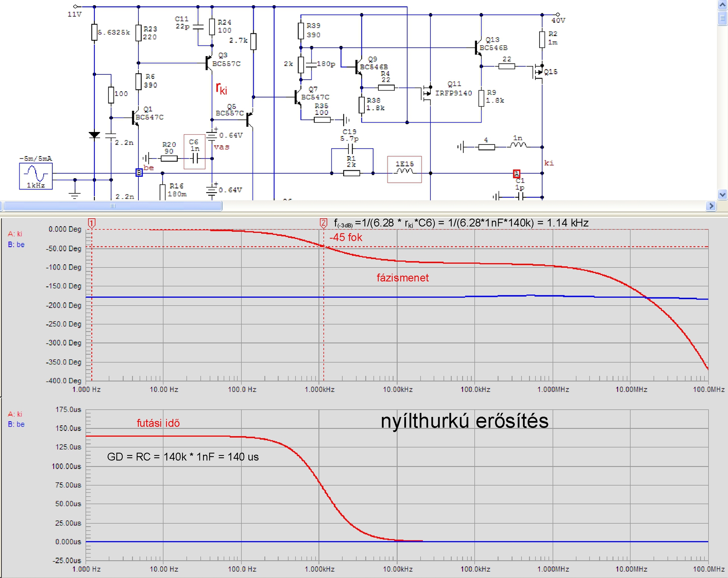Click cursor marker 2 on the phase plot

[x=323, y=223]
